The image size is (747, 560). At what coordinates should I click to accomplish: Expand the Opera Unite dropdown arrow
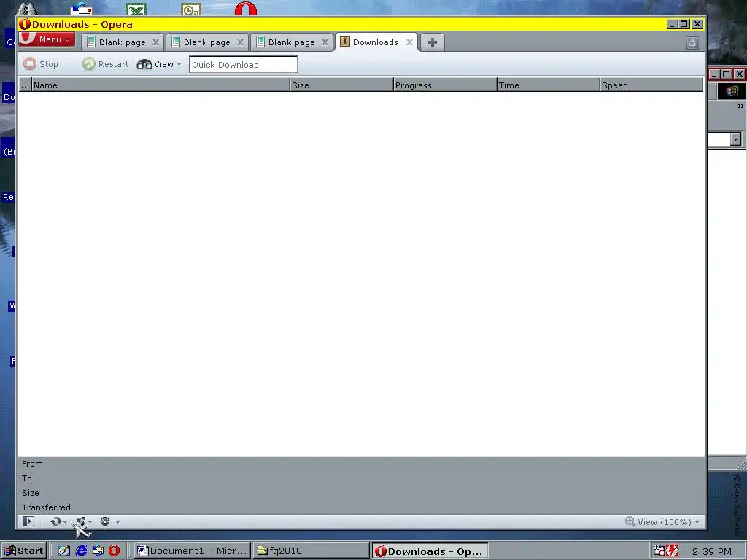click(90, 522)
